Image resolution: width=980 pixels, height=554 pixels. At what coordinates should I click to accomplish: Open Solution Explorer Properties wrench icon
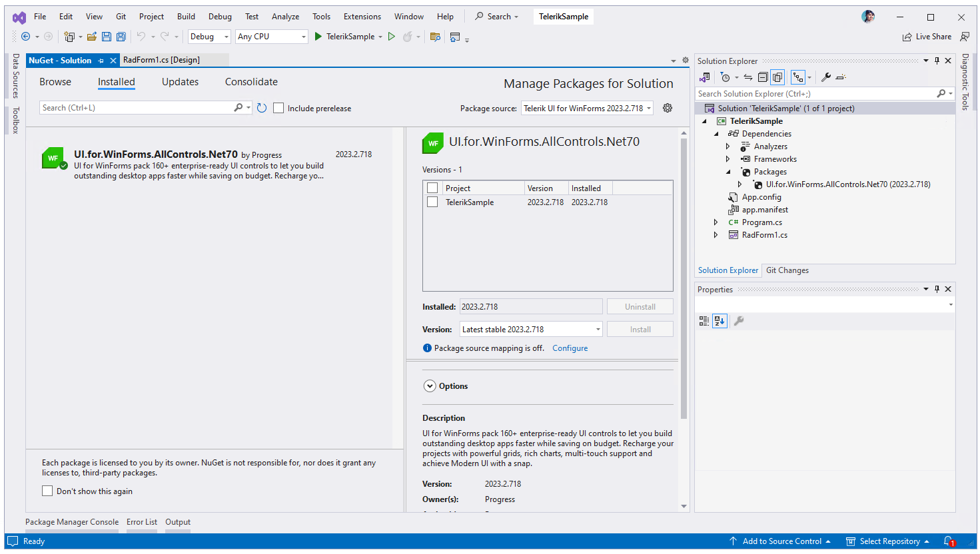tap(826, 77)
